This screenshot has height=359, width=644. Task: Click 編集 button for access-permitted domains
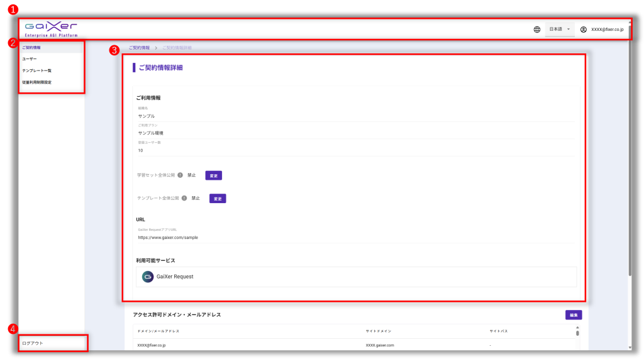coord(573,315)
